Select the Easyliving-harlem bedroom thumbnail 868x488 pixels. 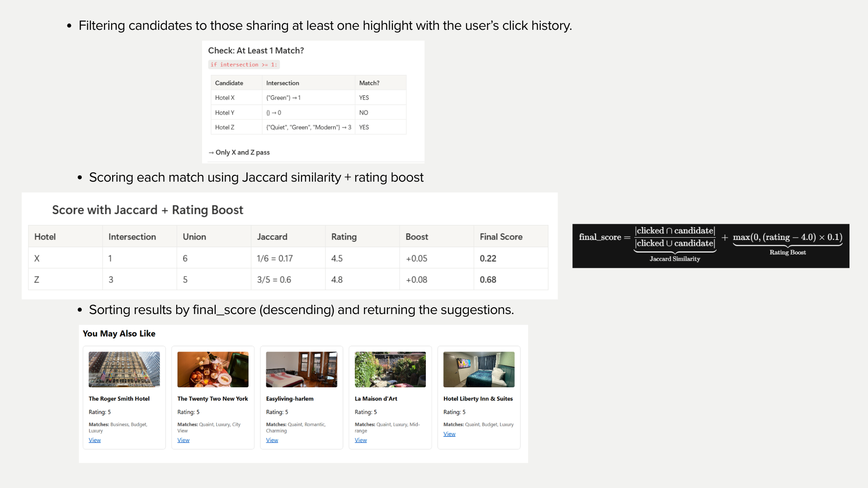pyautogui.click(x=301, y=369)
